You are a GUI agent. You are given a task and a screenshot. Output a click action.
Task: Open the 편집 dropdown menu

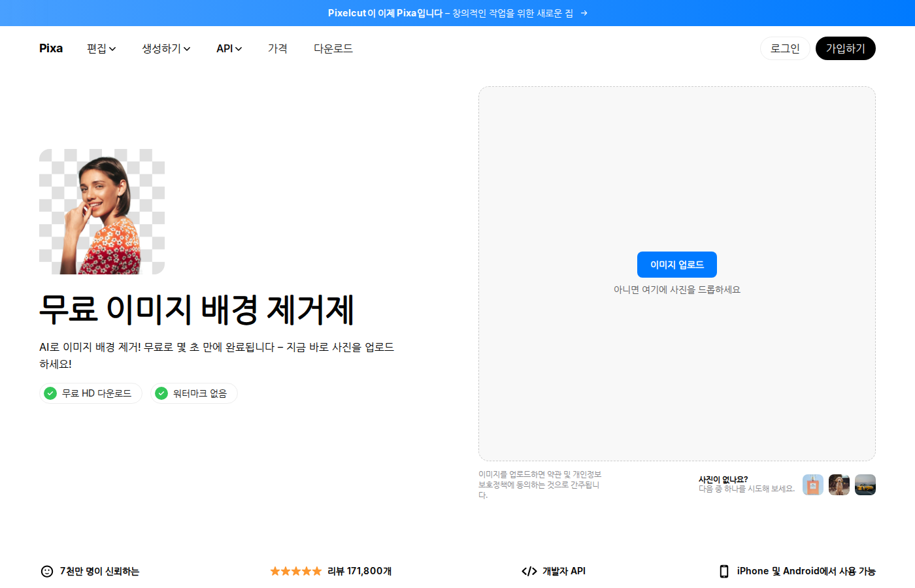[101, 48]
